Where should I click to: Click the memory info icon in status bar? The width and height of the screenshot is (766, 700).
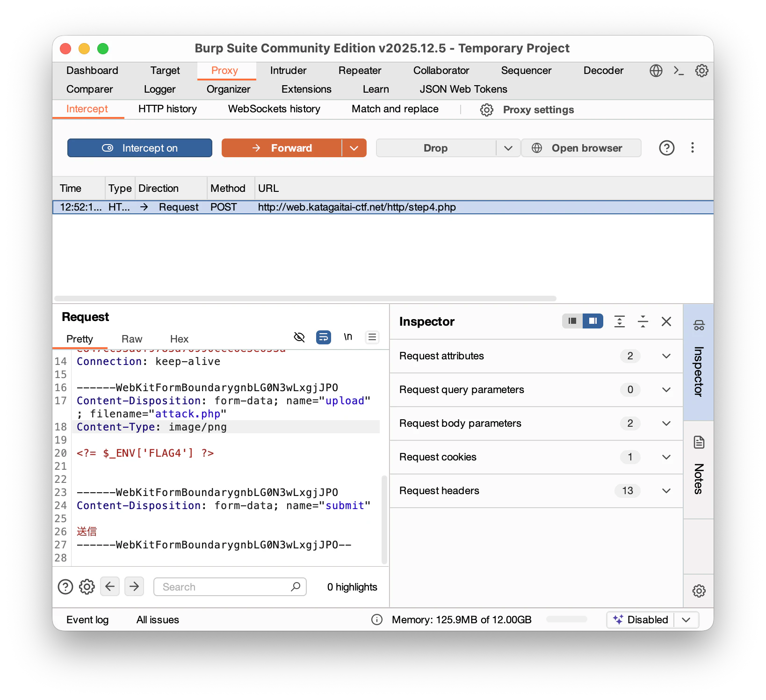377,620
